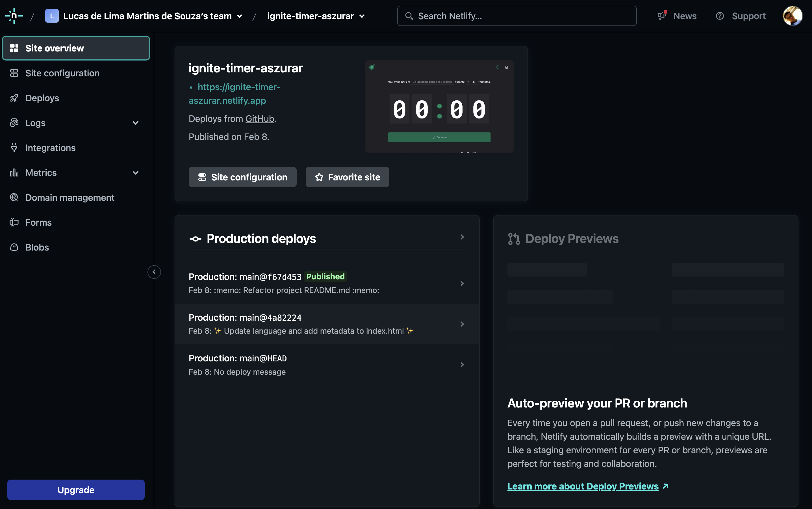Viewport: 812px width, 509px height.
Task: Click ignite-timer-aszurar breadcrumb text
Action: click(x=311, y=16)
